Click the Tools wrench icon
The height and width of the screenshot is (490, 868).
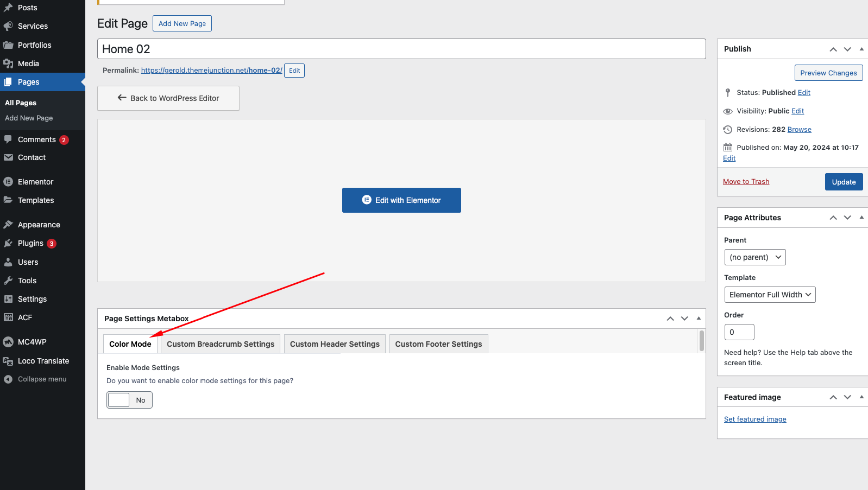(x=8, y=281)
